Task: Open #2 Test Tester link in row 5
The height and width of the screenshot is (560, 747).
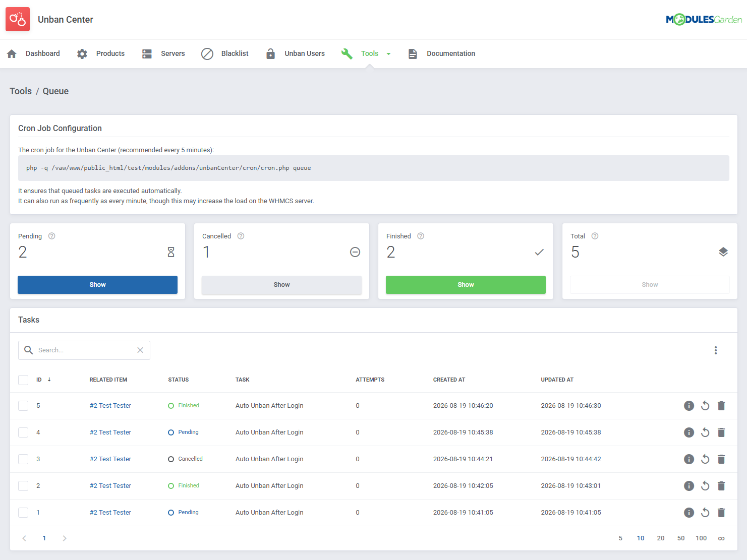Action: click(x=110, y=406)
